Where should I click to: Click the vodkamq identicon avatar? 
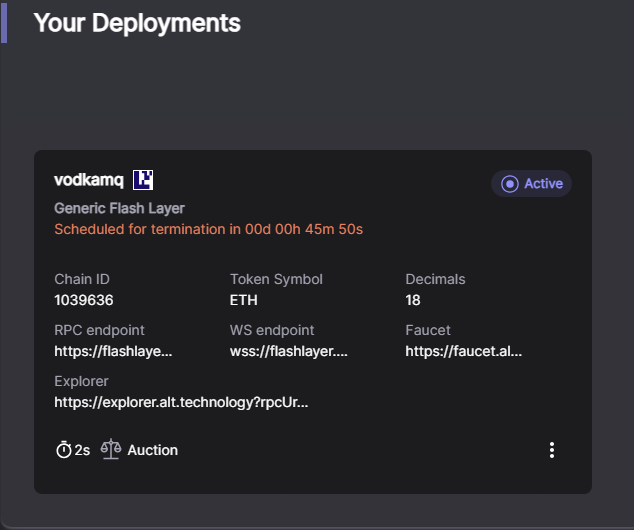click(x=143, y=180)
